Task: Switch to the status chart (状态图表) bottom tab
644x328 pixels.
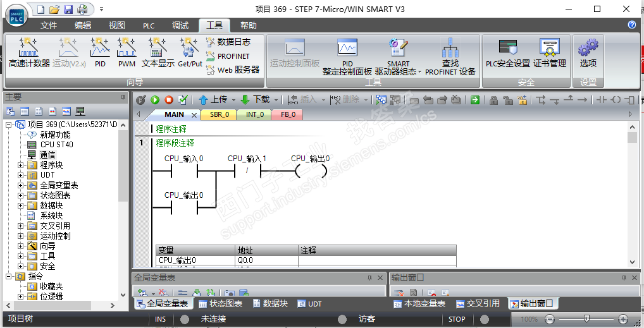Action: tap(221, 304)
